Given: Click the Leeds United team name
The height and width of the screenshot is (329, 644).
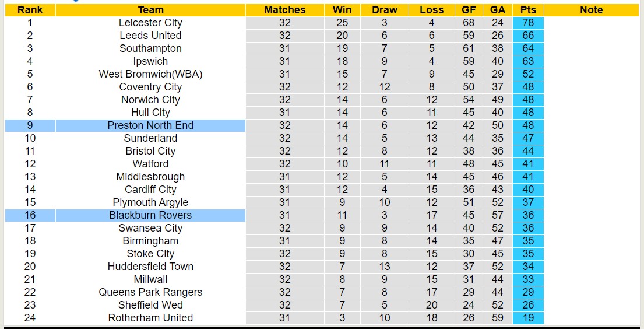Looking at the screenshot, I should [150, 36].
